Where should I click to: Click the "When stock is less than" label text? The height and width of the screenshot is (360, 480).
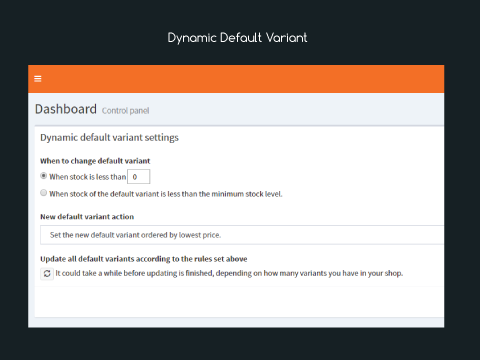[88, 177]
